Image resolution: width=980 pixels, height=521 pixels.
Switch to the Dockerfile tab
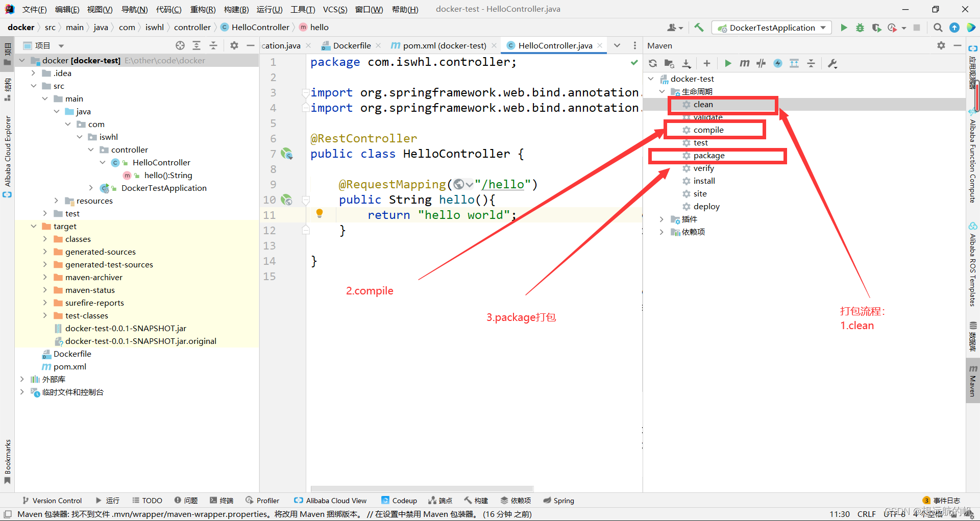click(x=352, y=45)
